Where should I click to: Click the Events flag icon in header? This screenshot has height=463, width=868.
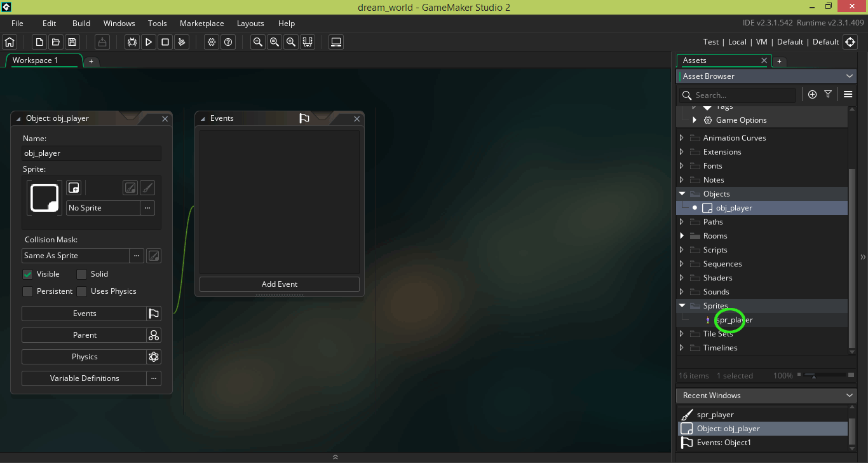click(x=304, y=118)
